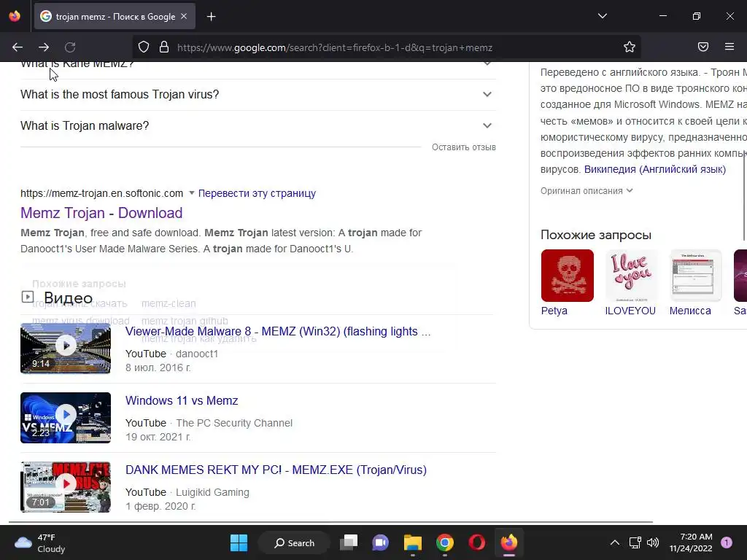Play the 'Windows 11 vs Memz' thumbnail
747x560 pixels.
point(66,418)
